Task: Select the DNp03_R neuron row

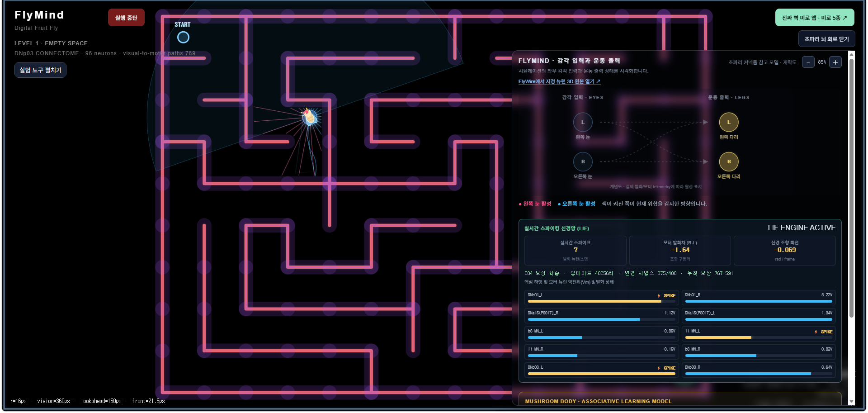Action: point(758,370)
